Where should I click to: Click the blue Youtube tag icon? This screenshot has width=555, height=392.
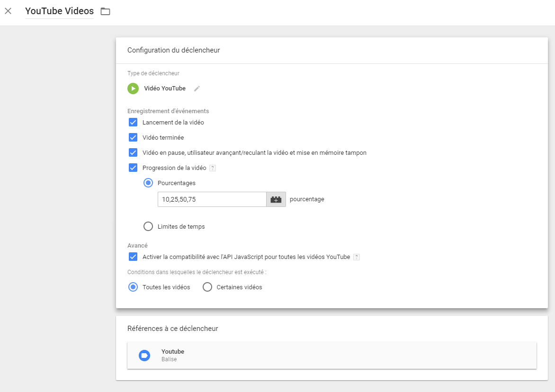tap(144, 356)
